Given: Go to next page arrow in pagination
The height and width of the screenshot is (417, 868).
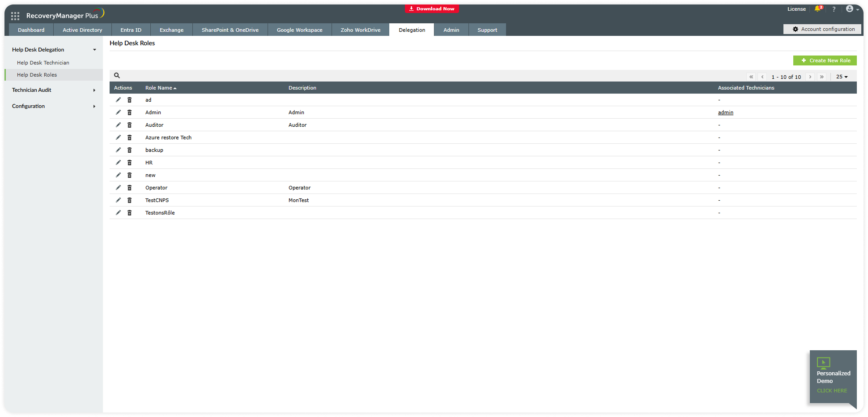Looking at the screenshot, I should [810, 77].
